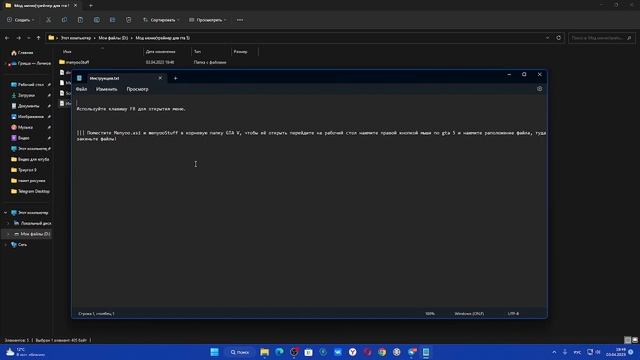Open the Просмотр menu in Notepad
640x360 pixels.
point(138,89)
